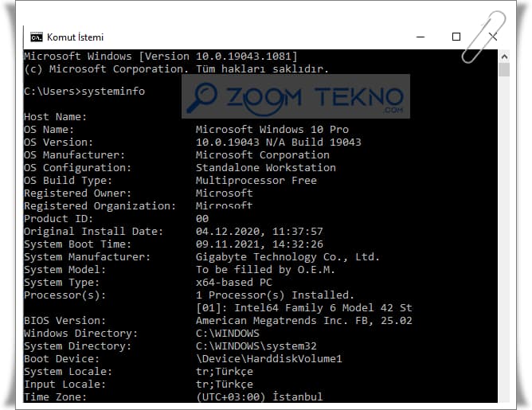Click the Komut İstemi cmd icon in title bar
532x410 pixels.
tap(37, 37)
